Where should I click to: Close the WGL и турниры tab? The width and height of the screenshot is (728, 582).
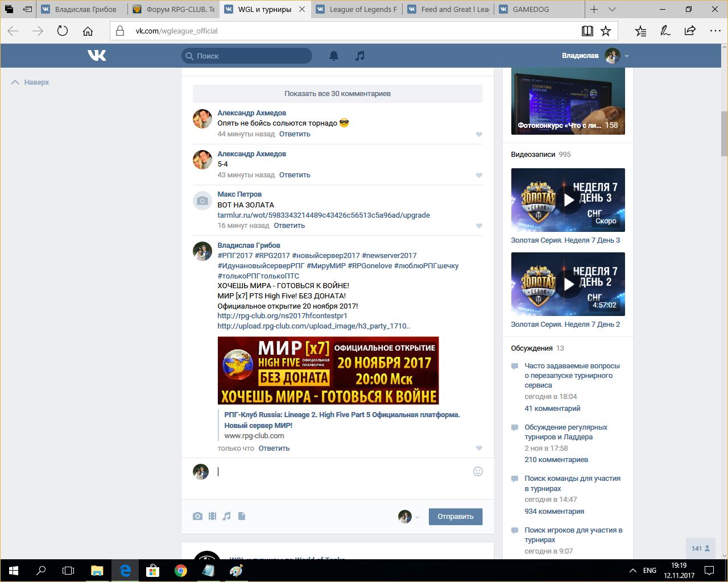pyautogui.click(x=302, y=9)
